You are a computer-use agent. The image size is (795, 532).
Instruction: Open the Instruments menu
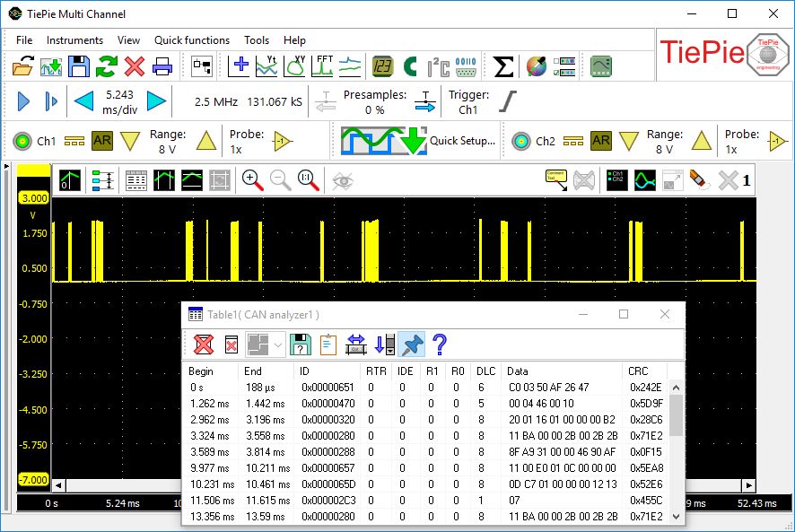74,40
